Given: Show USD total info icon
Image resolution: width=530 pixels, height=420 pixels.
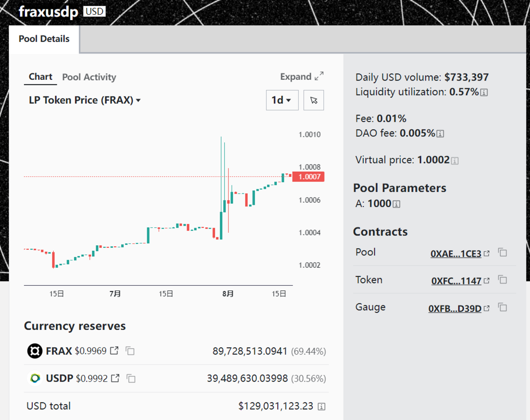Looking at the screenshot, I should coord(322,406).
